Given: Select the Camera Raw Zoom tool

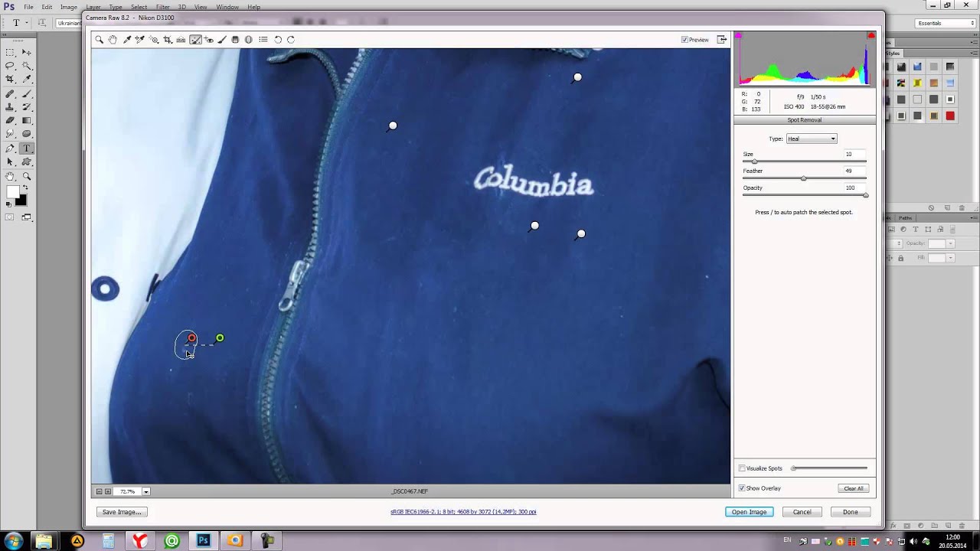Looking at the screenshot, I should [99, 40].
